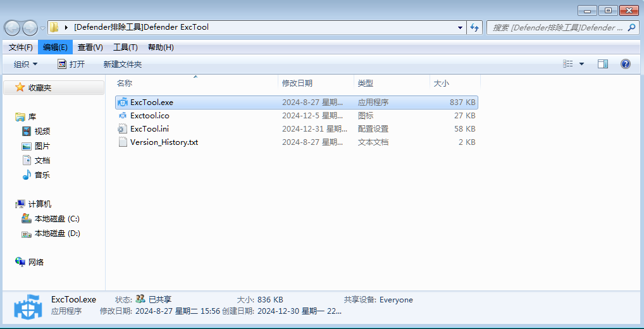This screenshot has height=329, width=644.
Task: Expand the address bar history dropdown
Action: [461, 27]
